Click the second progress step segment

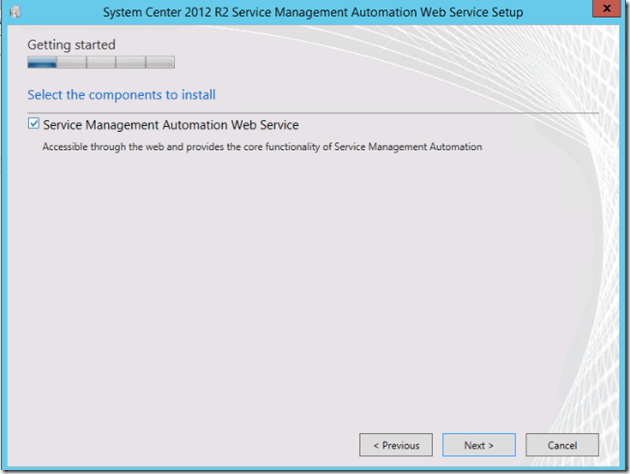point(72,62)
